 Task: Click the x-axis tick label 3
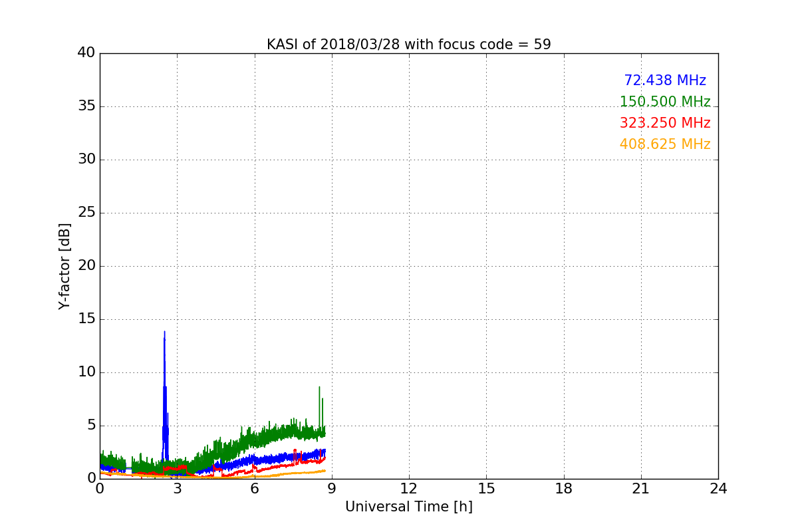[x=177, y=489]
